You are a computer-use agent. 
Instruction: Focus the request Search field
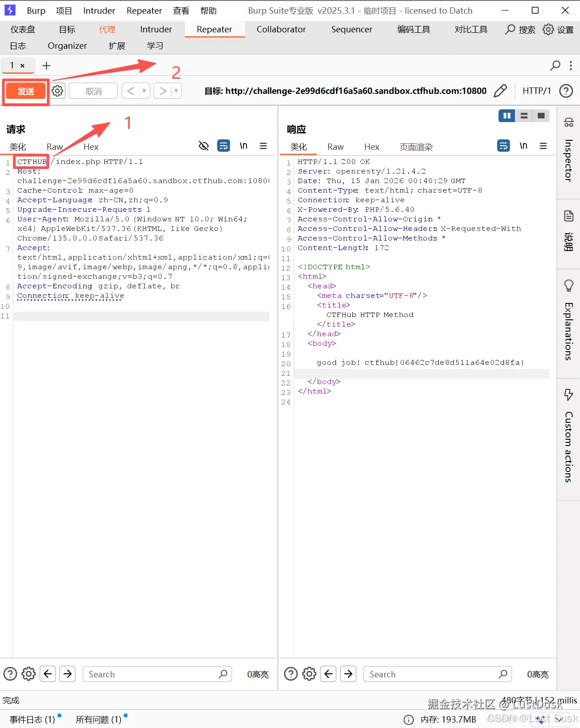[x=157, y=674]
